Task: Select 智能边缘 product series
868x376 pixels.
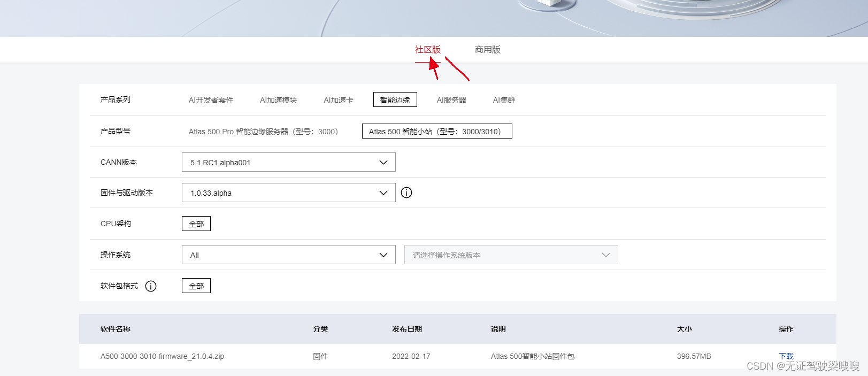Action: [x=395, y=99]
